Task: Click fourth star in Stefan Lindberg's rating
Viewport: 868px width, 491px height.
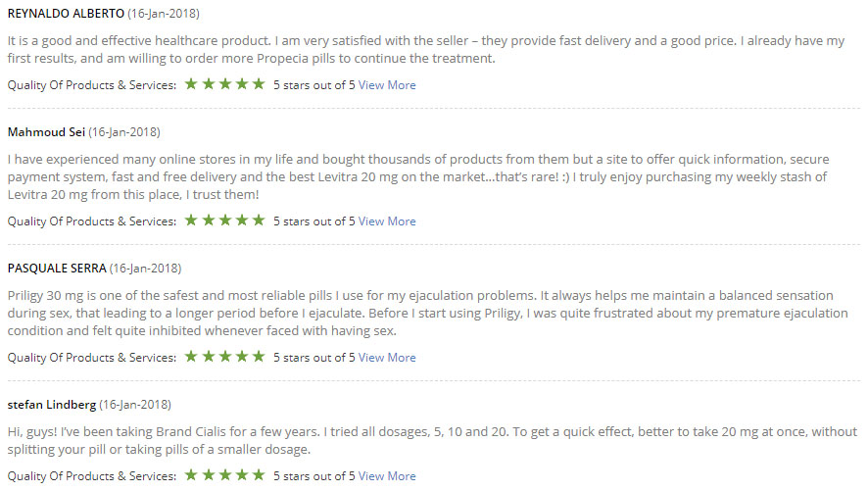Action: 242,475
